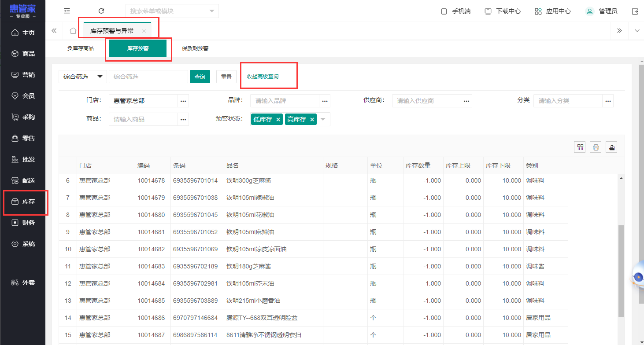Open the 零售 sidebar menu
The width and height of the screenshot is (644, 345).
23,138
